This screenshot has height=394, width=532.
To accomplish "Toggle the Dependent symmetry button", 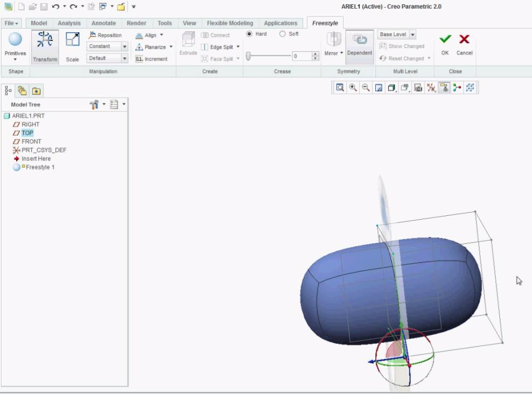I will pyautogui.click(x=360, y=47).
